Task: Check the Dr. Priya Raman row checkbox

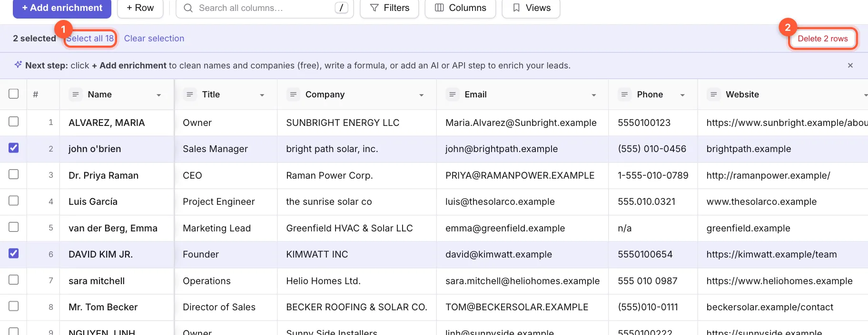Action: click(14, 174)
